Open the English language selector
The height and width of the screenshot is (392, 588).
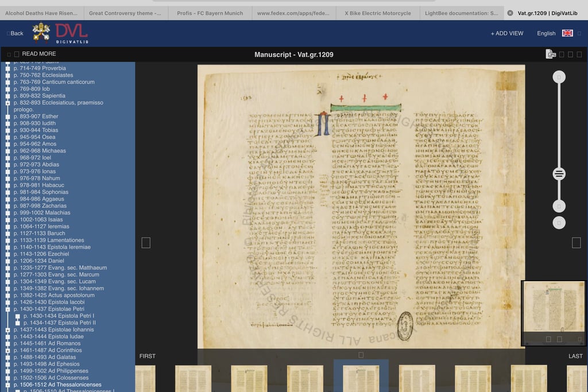(x=546, y=33)
